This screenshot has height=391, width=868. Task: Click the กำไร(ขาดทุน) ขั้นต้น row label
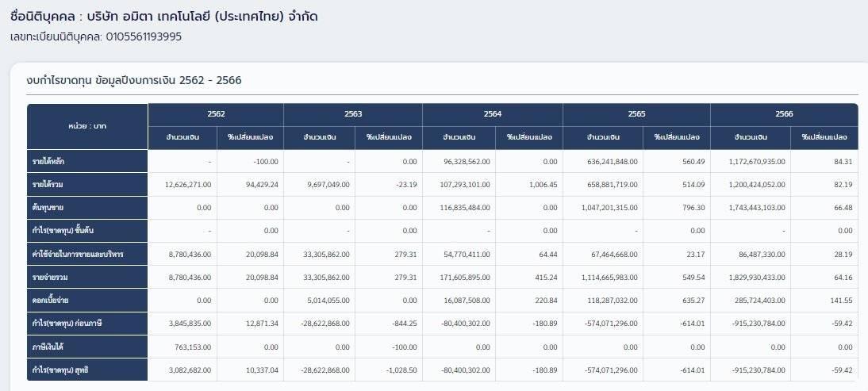87,231
